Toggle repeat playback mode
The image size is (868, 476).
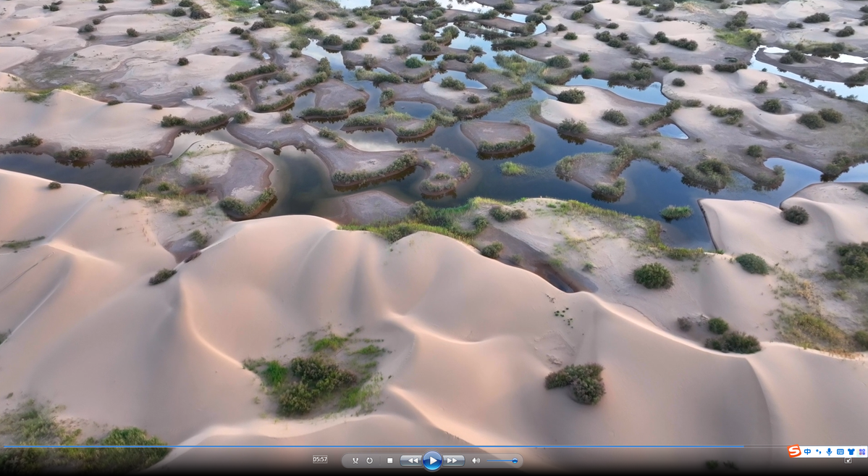369,460
